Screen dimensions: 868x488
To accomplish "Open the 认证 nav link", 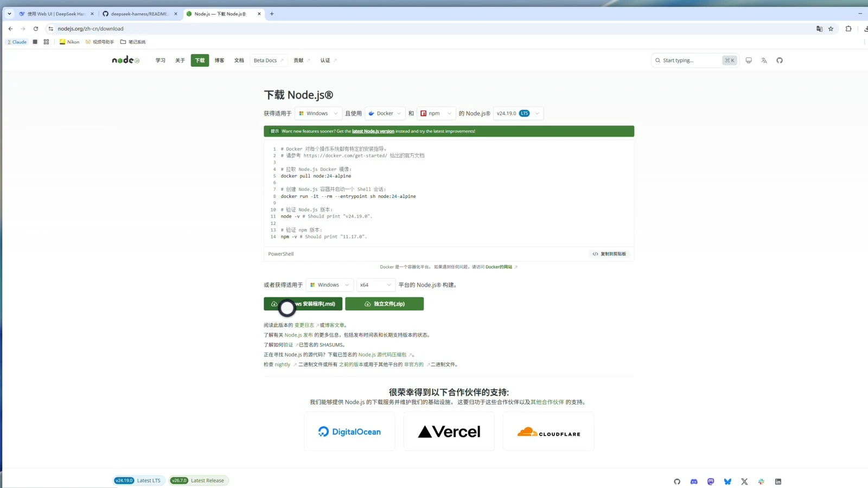I will pos(328,60).
